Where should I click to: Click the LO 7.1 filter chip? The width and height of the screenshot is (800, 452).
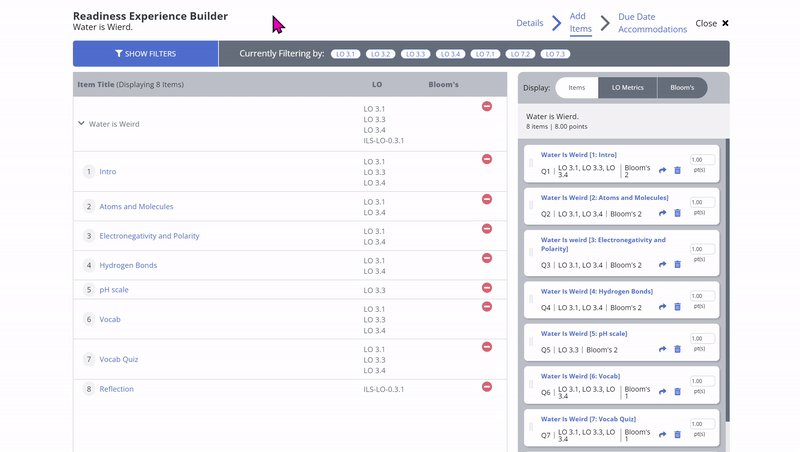pos(485,54)
